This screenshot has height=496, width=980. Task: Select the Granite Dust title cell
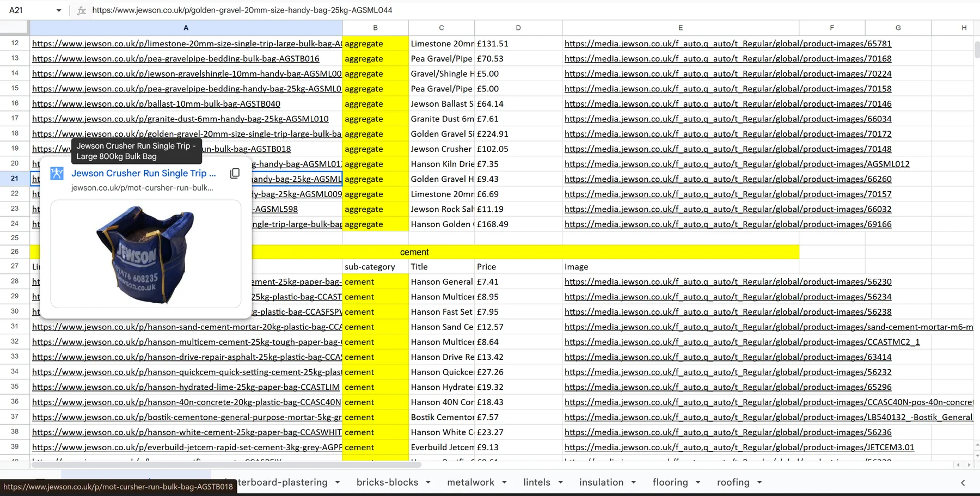pos(442,119)
